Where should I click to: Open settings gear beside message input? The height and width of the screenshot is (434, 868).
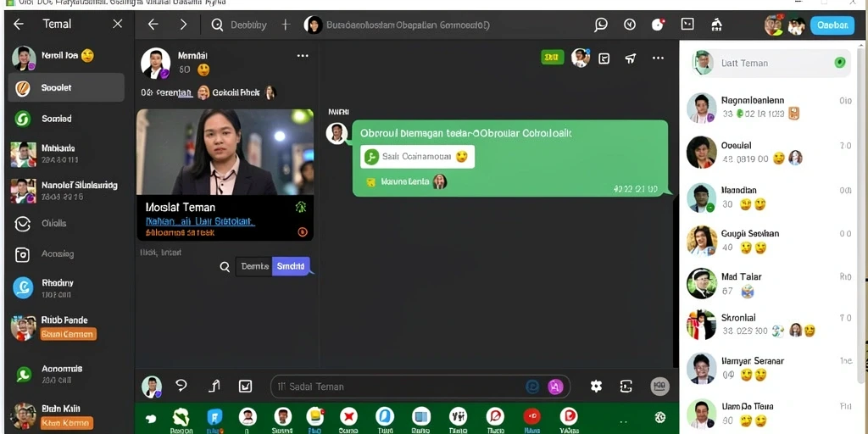pos(596,386)
